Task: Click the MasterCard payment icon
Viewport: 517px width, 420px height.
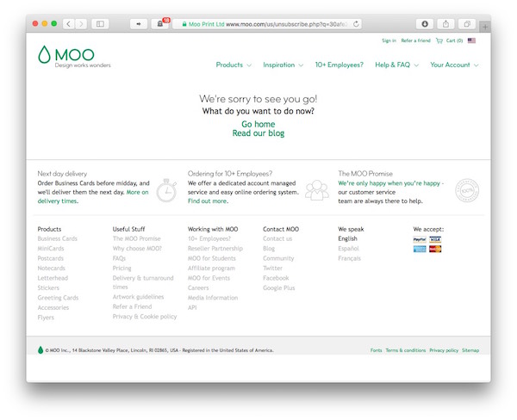Action: coord(435,249)
